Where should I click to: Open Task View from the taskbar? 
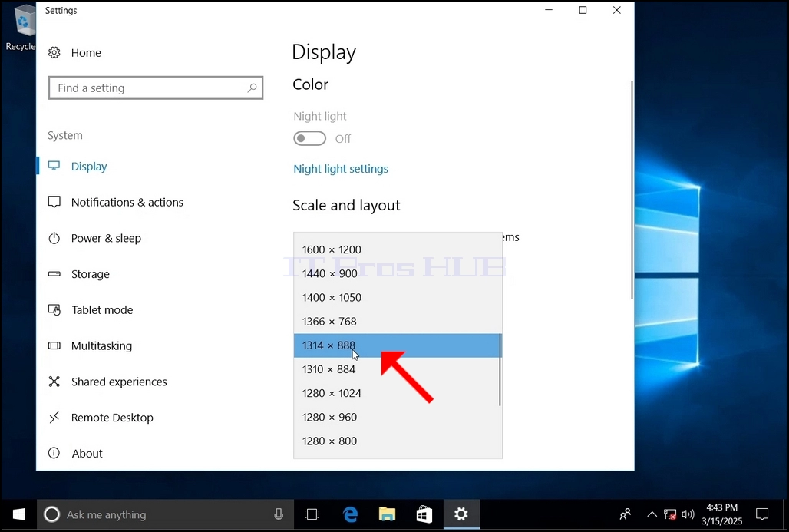point(312,514)
